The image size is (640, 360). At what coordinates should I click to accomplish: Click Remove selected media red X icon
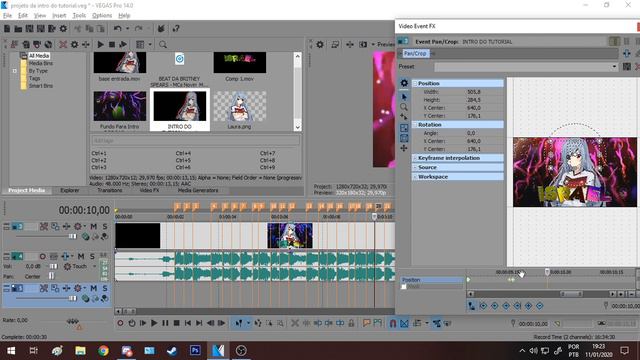(x=63, y=44)
